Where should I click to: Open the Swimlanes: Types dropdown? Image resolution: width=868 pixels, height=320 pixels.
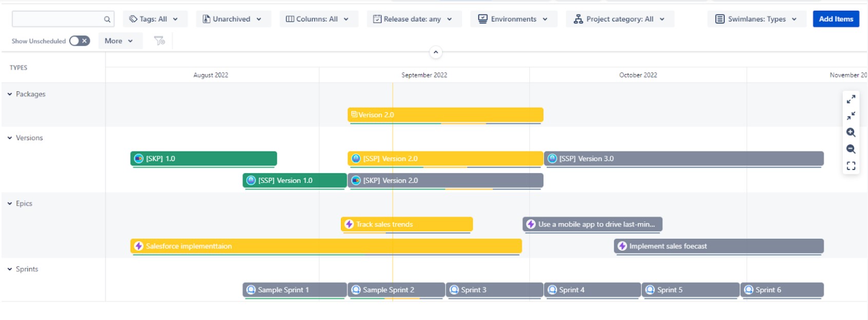pyautogui.click(x=757, y=19)
